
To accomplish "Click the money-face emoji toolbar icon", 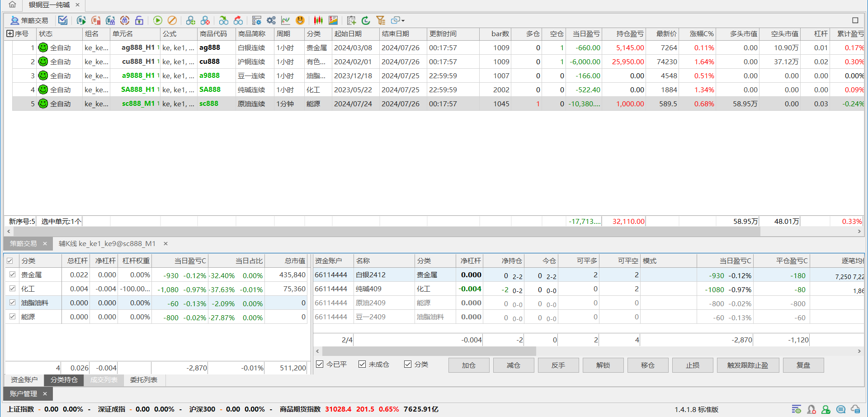I will pos(300,20).
